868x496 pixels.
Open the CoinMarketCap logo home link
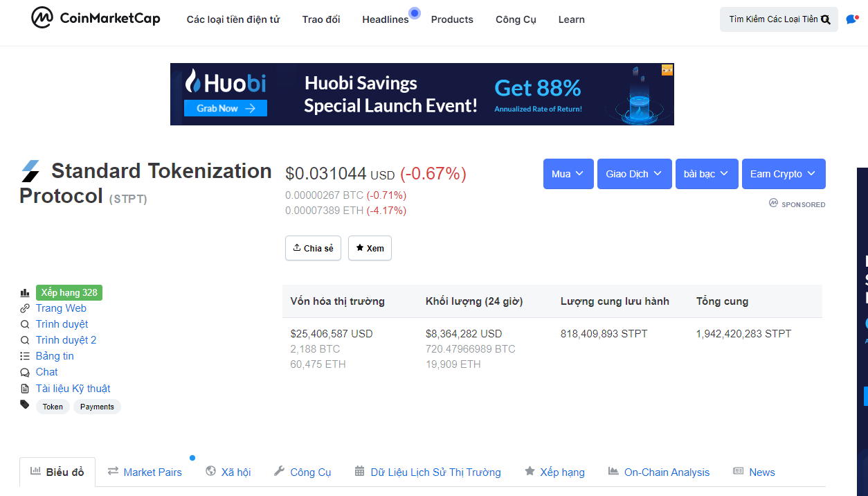(x=96, y=19)
